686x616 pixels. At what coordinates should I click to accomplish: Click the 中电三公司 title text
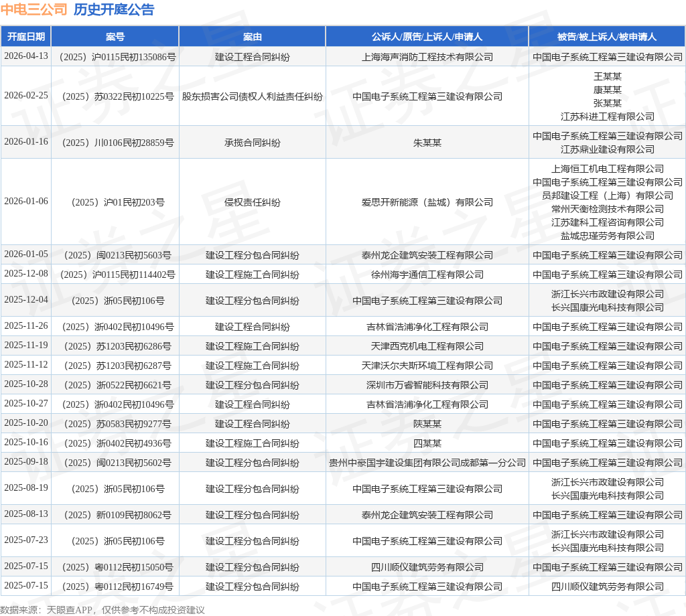point(33,9)
